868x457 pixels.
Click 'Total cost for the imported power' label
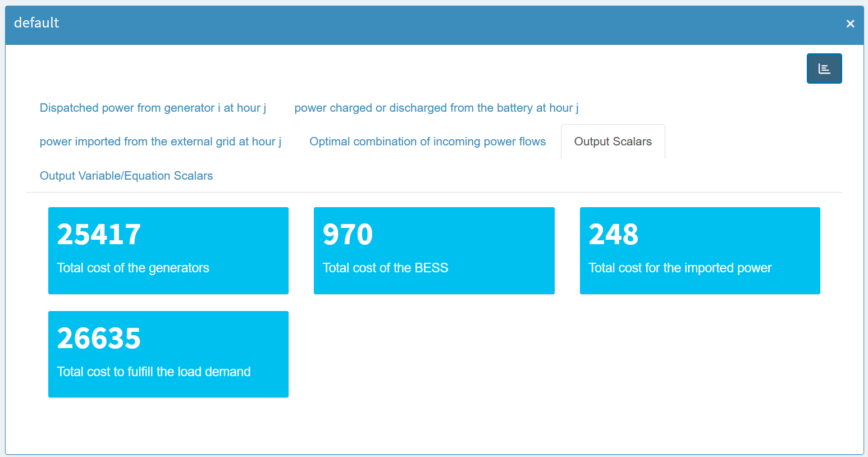coord(680,268)
